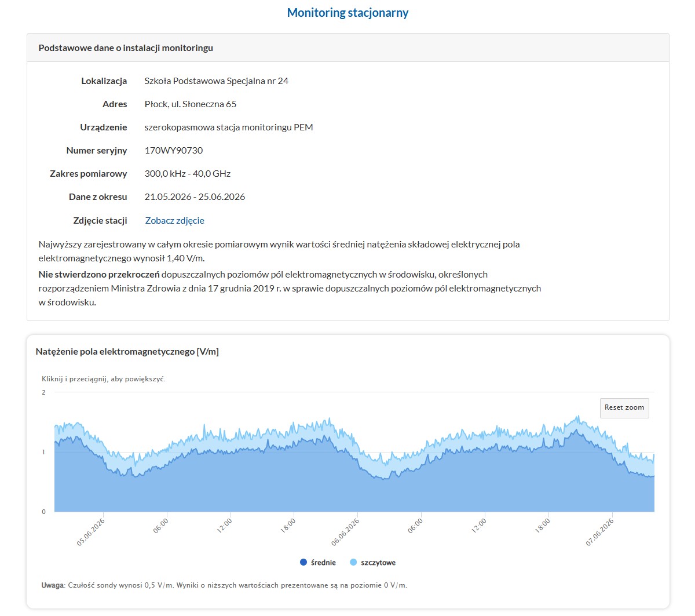Viewport: 695px width, 616px height.
Task: Click the 'Podstawowe dane o instalacji monitoringu' header
Action: (126, 48)
